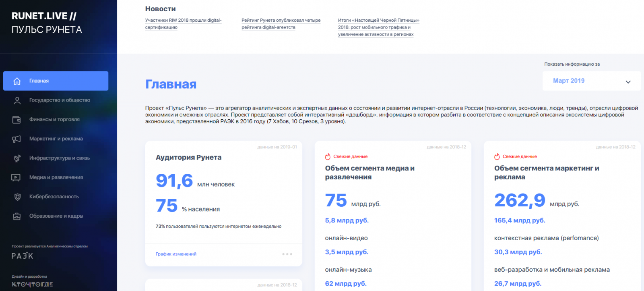Image resolution: width=644 pixels, height=291 pixels.
Task: Click the 62 млрд руб. value
Action: [x=346, y=284]
